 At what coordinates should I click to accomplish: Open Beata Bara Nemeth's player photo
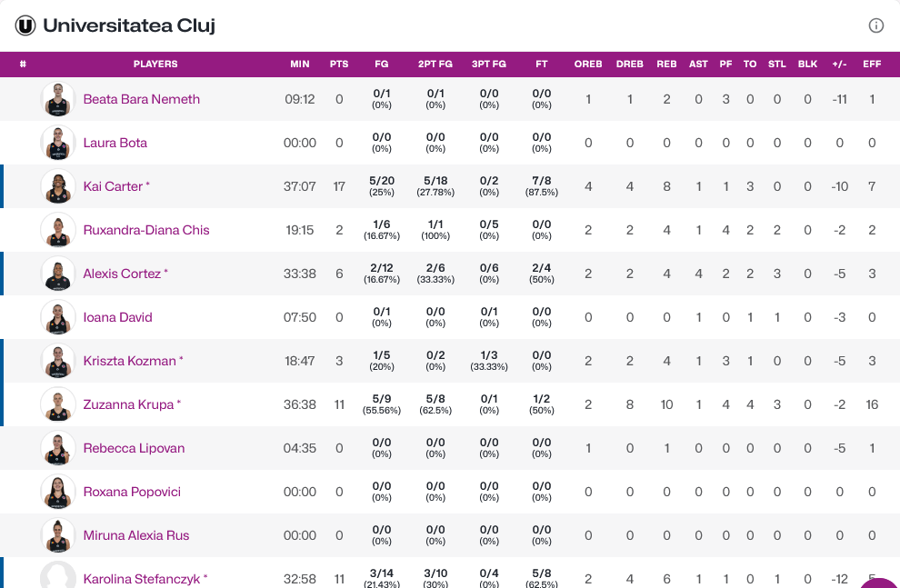coord(58,99)
